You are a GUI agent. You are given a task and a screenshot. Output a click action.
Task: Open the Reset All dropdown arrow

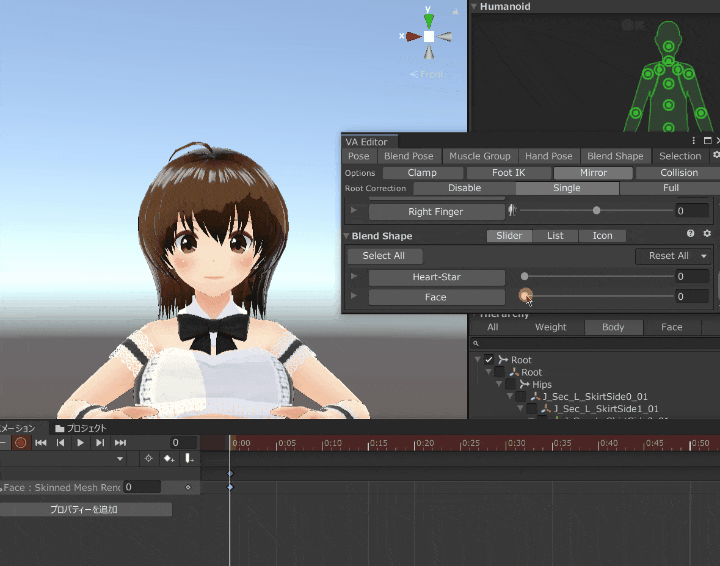[704, 256]
